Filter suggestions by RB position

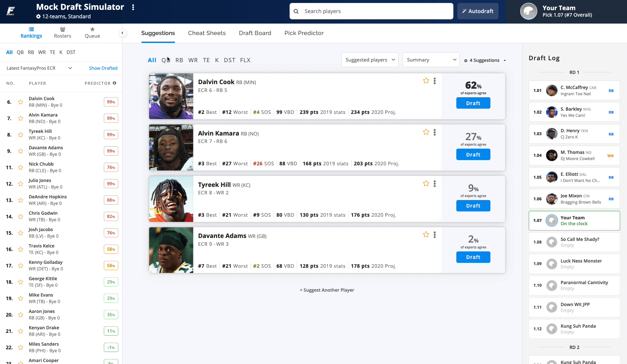(x=179, y=60)
